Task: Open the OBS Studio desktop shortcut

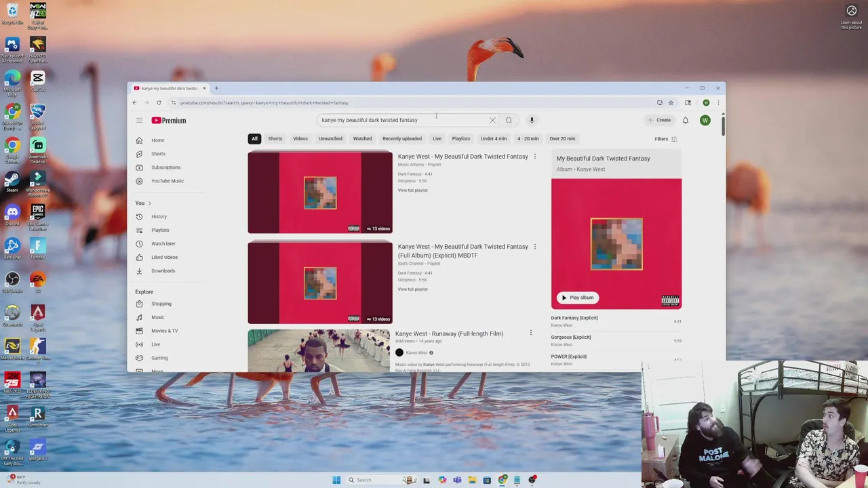Action: [x=12, y=281]
